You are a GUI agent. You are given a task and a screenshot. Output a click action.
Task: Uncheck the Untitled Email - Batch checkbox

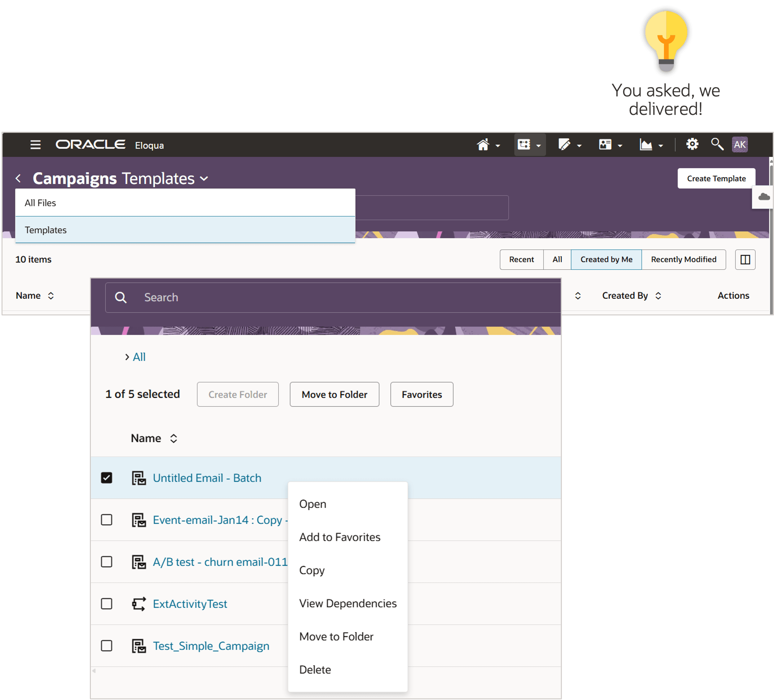[x=106, y=478]
